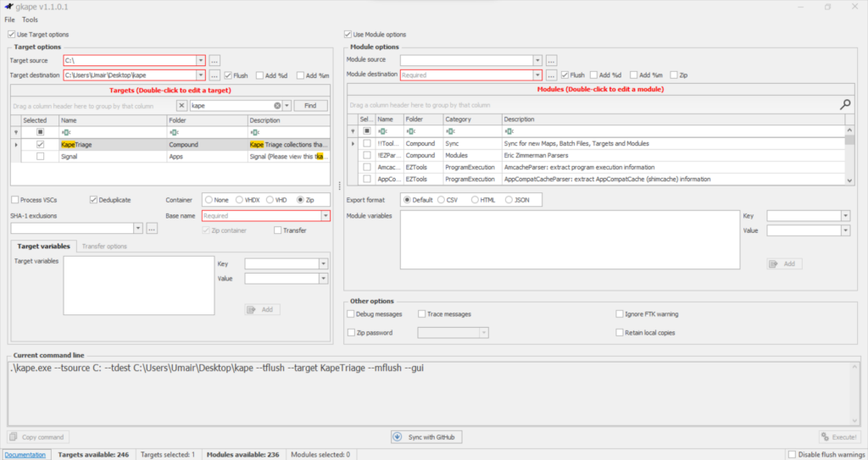
Task: Toggle Deduplicate checkbox
Action: [x=93, y=200]
